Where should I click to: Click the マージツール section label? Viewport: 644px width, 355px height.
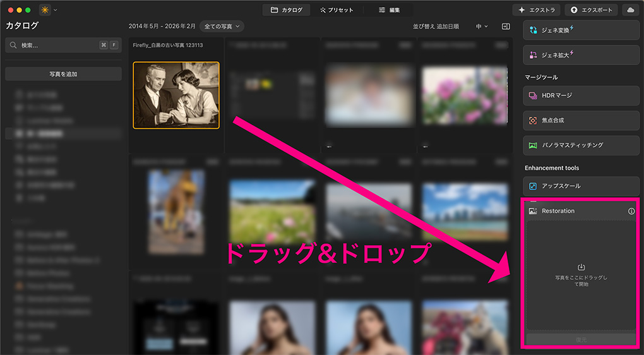pos(541,77)
